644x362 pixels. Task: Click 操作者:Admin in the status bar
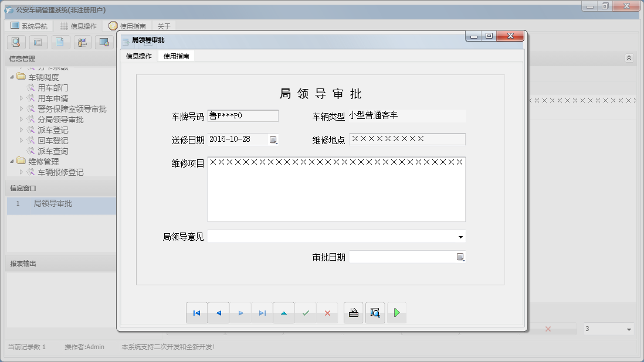pyautogui.click(x=84, y=347)
